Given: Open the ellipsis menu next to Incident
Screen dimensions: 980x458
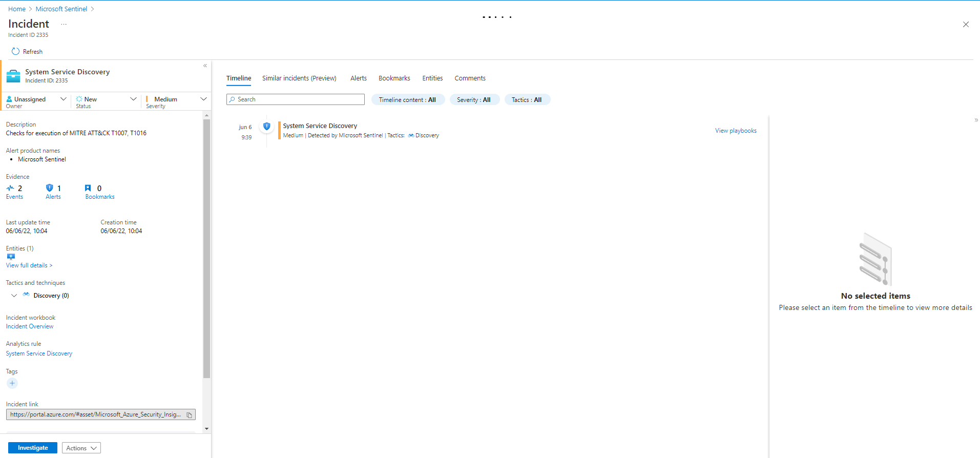Looking at the screenshot, I should tap(64, 24).
